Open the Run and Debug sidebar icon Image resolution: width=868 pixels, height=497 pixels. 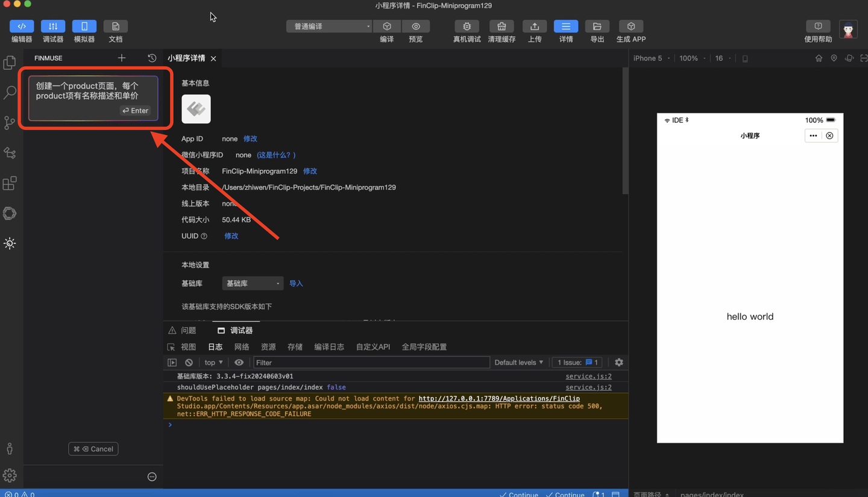(10, 153)
